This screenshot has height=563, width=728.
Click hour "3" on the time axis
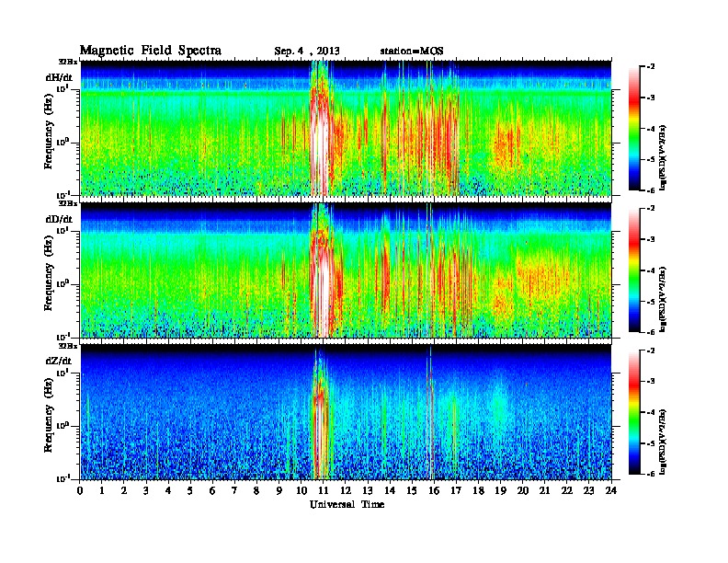[146, 490]
